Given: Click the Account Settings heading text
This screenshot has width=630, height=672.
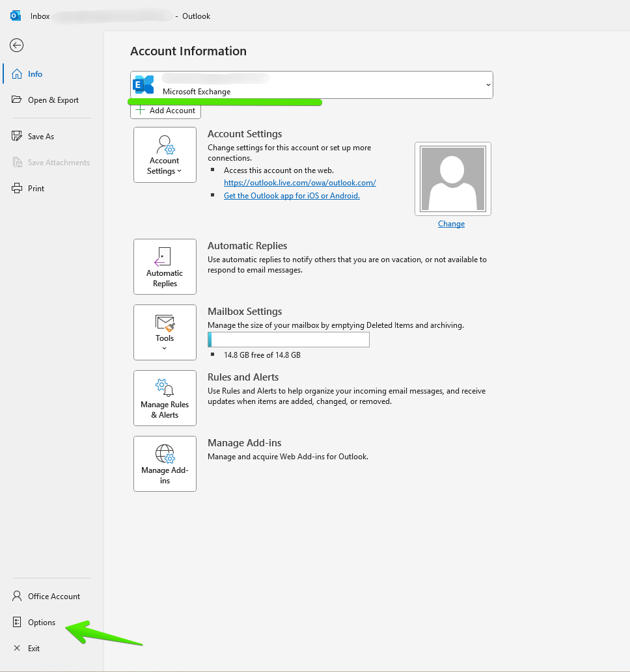Looking at the screenshot, I should tap(245, 134).
